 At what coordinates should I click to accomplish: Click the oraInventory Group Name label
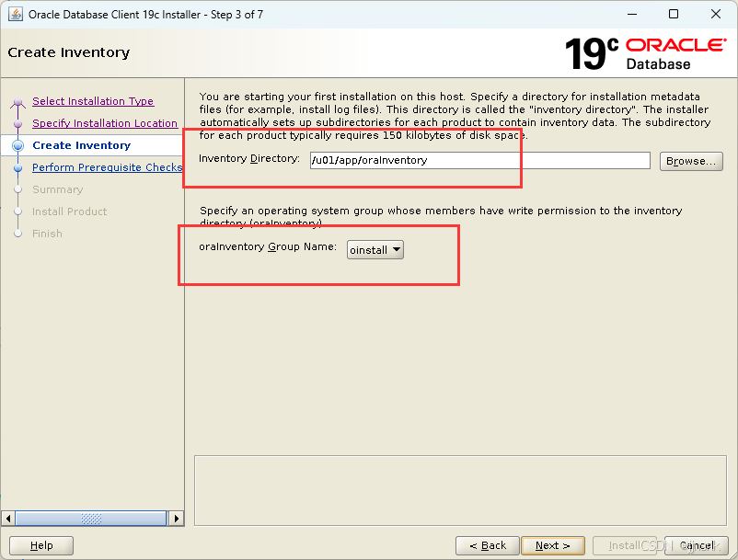[x=268, y=246]
